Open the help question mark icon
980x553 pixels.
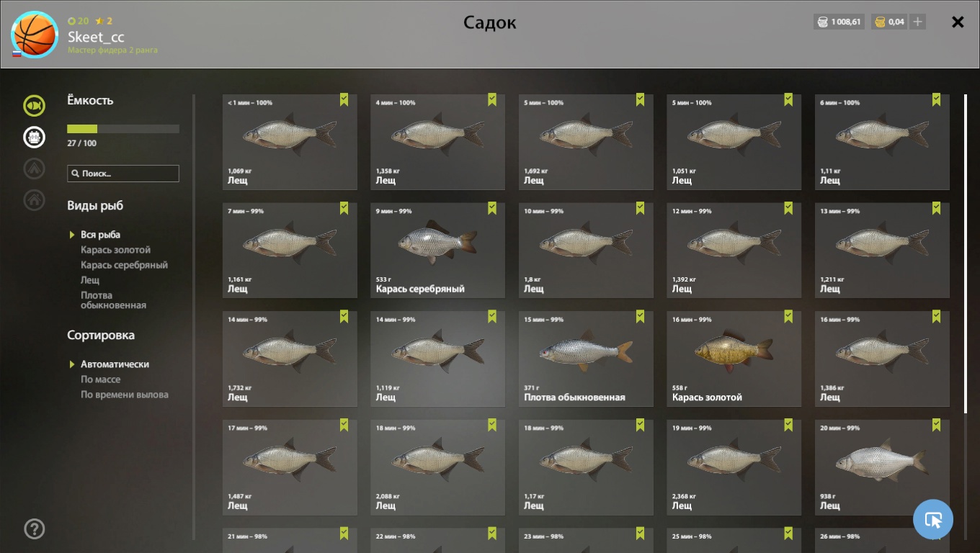point(34,529)
